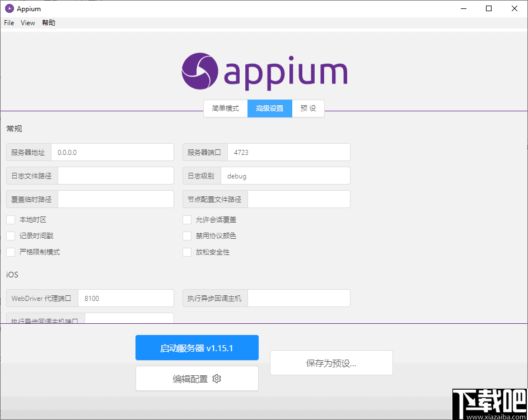Switch to the 简单模式 tab
Image resolution: width=528 pixels, height=420 pixels.
[225, 108]
